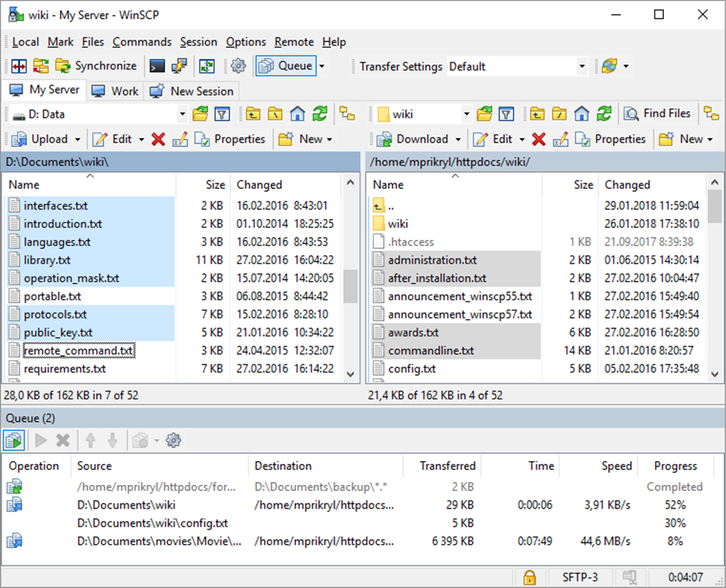The height and width of the screenshot is (588, 726).
Task: Open the parent directory in the local panel
Action: (x=252, y=114)
